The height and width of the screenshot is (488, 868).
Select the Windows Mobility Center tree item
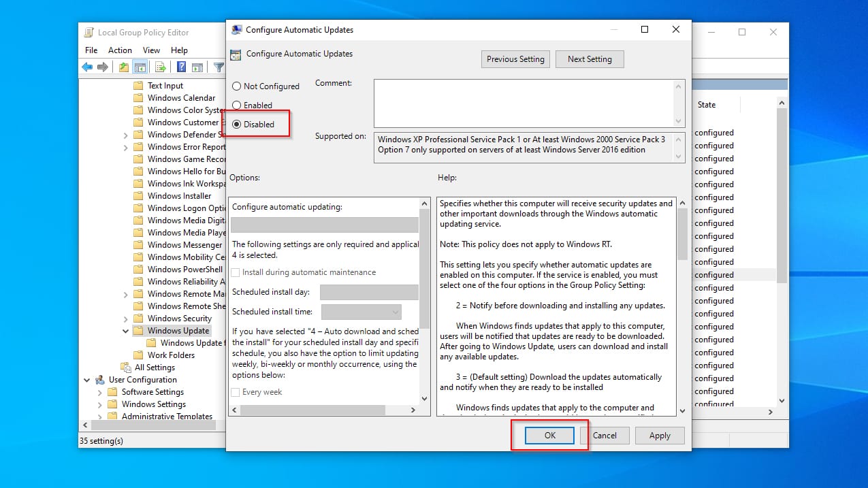(x=186, y=257)
